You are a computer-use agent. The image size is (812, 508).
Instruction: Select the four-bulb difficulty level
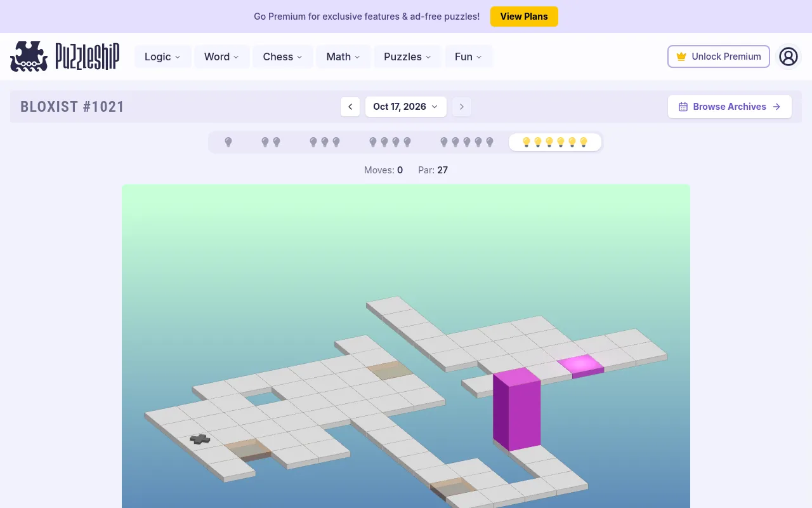(x=390, y=142)
